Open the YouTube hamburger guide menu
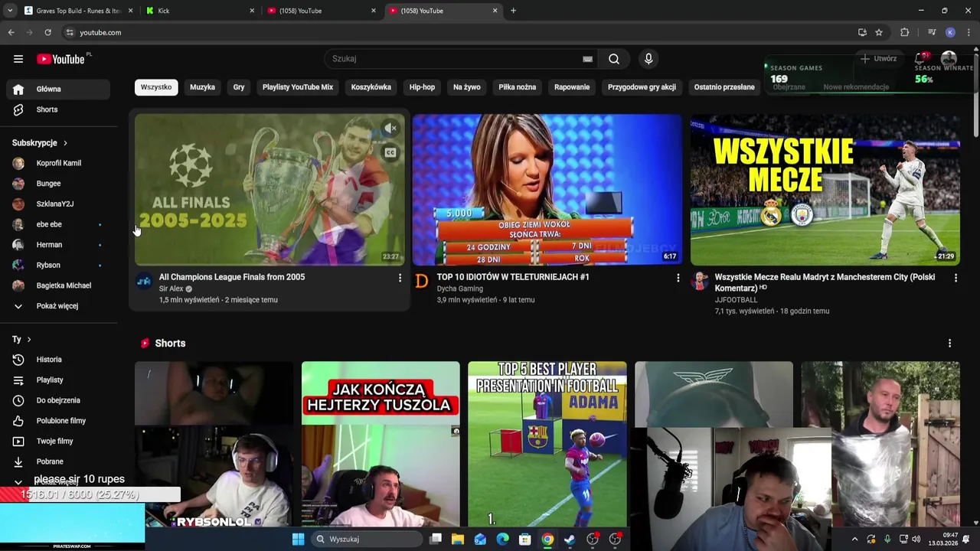Viewport: 980px width, 551px height. [18, 59]
